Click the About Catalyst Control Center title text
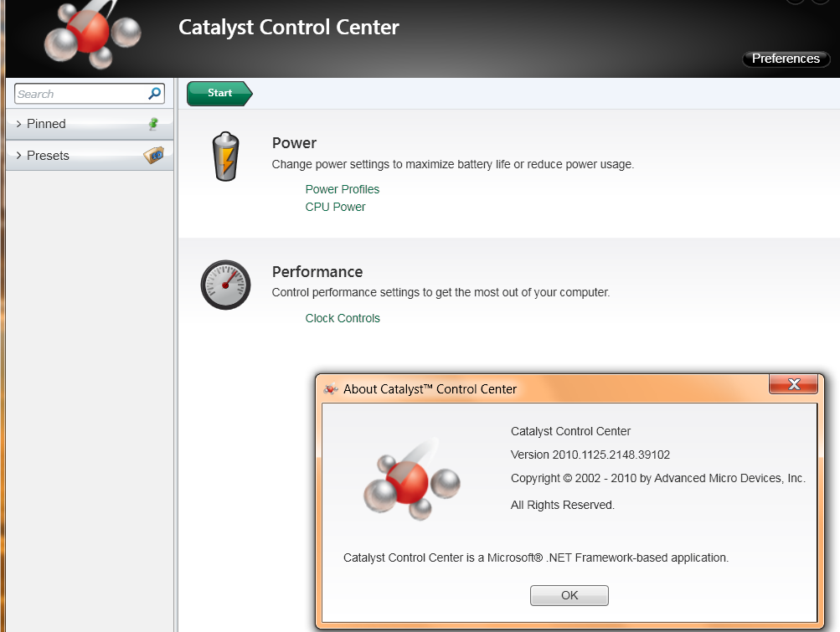This screenshot has height=632, width=840. 430,389
